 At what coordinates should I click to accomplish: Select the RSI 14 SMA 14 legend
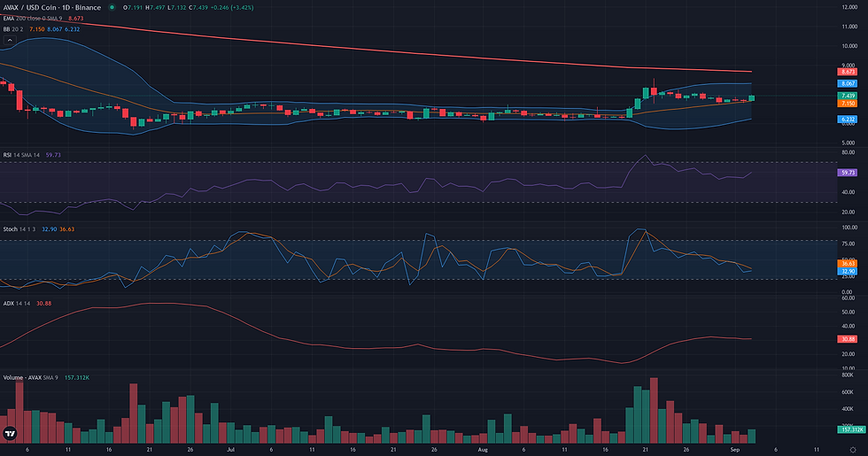pos(21,155)
